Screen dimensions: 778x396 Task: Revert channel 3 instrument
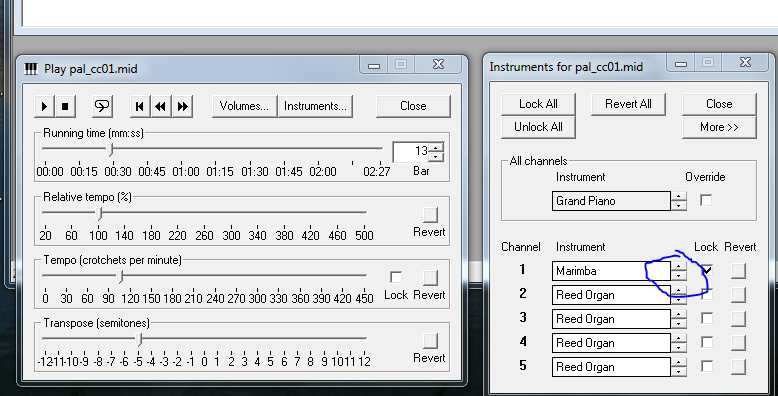point(738,319)
